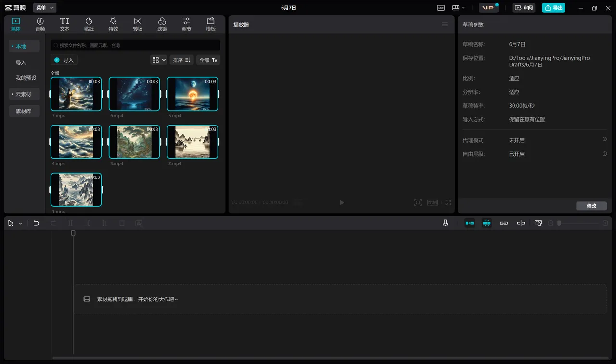Select the 4.mp4 thumbnail
Viewport: 616px width, 364px height.
[x=76, y=142]
